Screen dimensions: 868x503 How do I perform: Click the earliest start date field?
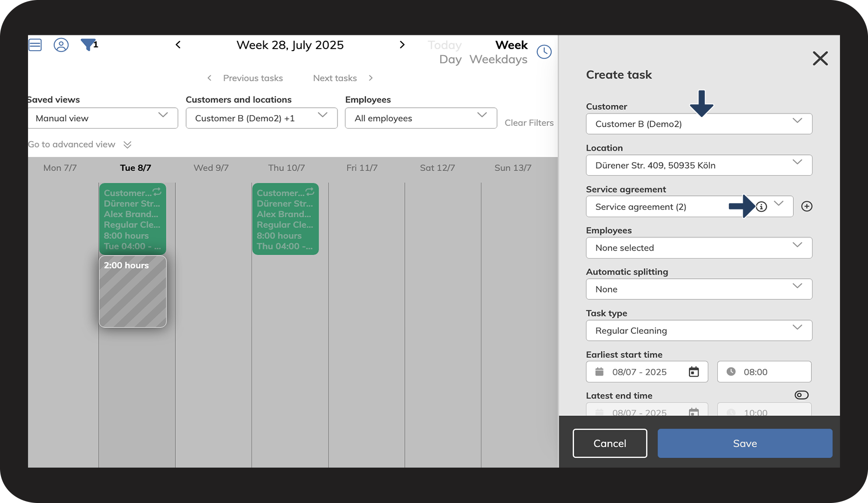click(x=647, y=372)
